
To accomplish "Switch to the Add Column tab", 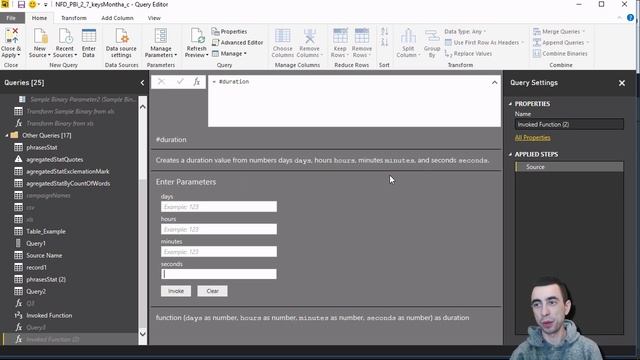I will tap(117, 18).
